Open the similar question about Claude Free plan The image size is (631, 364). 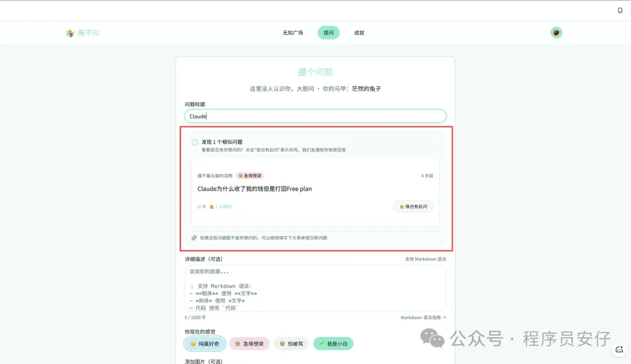[255, 189]
